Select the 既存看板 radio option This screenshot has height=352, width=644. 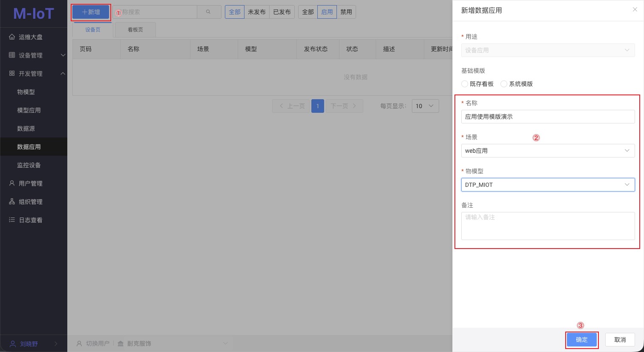[465, 84]
